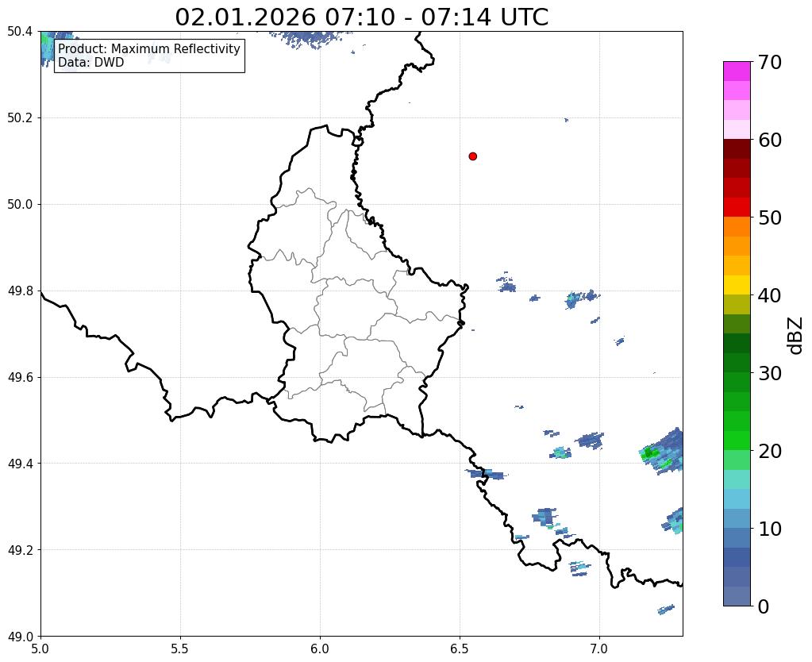This screenshot has height=662, width=812.
Task: Click the longitude tick label "5.0"
Action: 40,649
